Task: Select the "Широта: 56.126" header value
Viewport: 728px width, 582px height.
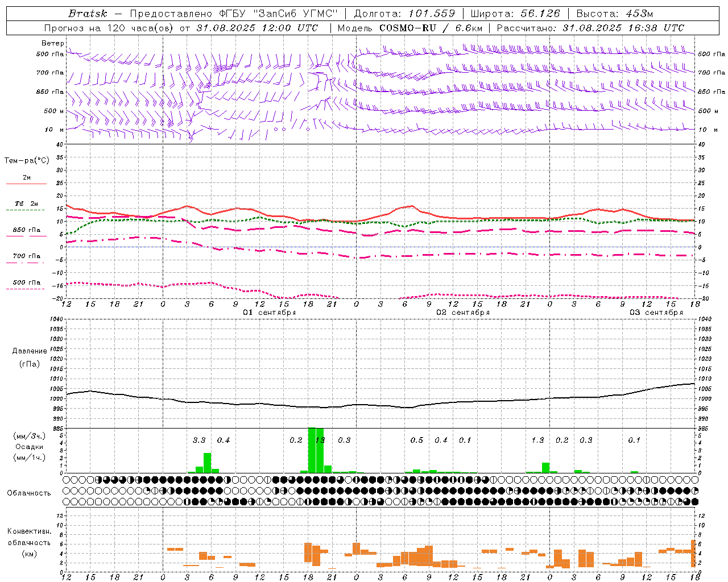Action: (x=515, y=14)
